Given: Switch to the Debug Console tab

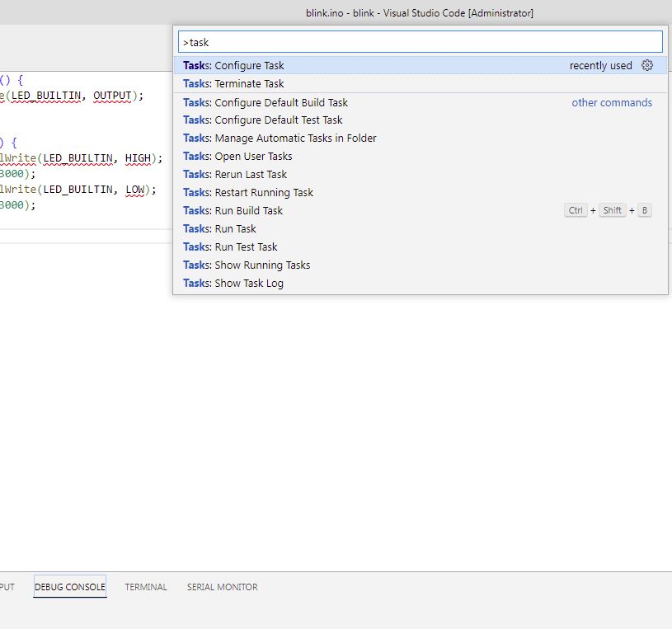Looking at the screenshot, I should [70, 587].
